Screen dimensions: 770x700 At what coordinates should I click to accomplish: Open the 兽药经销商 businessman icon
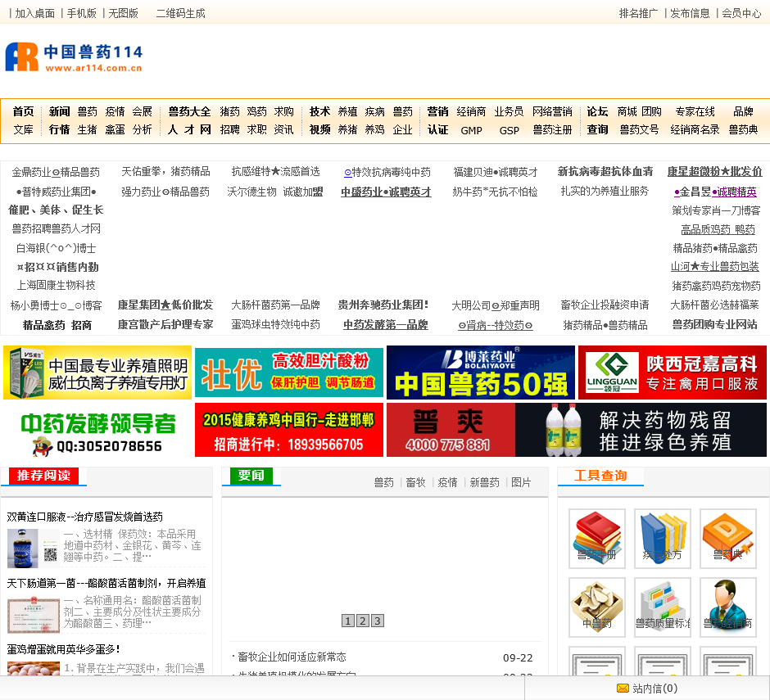coord(727,607)
